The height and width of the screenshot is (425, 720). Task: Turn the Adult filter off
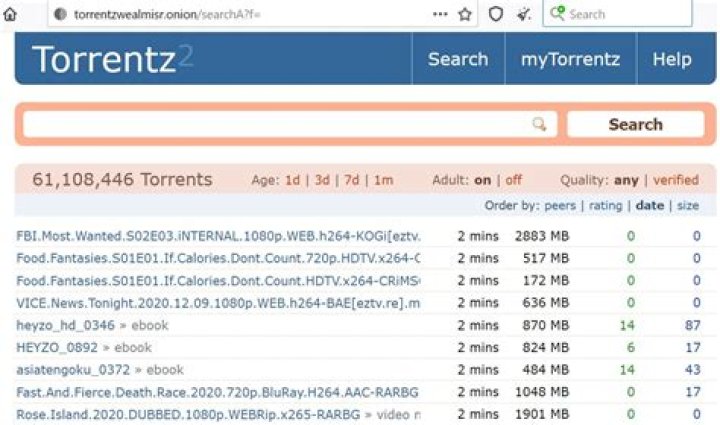[513, 180]
